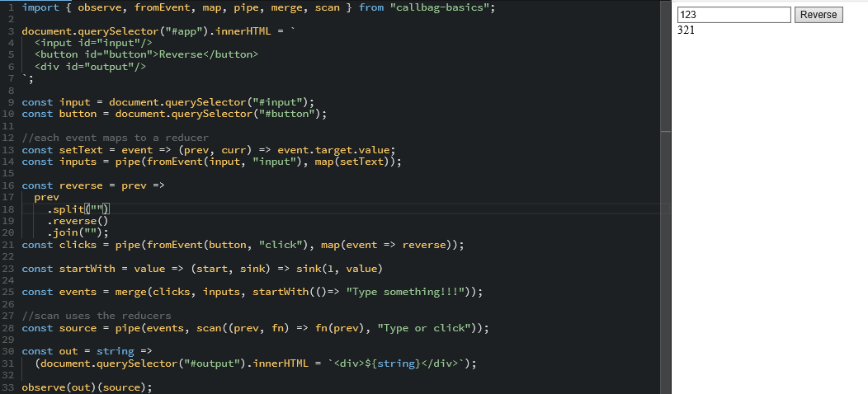Click the 321 output text
This screenshot has width=868, height=394.
(686, 30)
